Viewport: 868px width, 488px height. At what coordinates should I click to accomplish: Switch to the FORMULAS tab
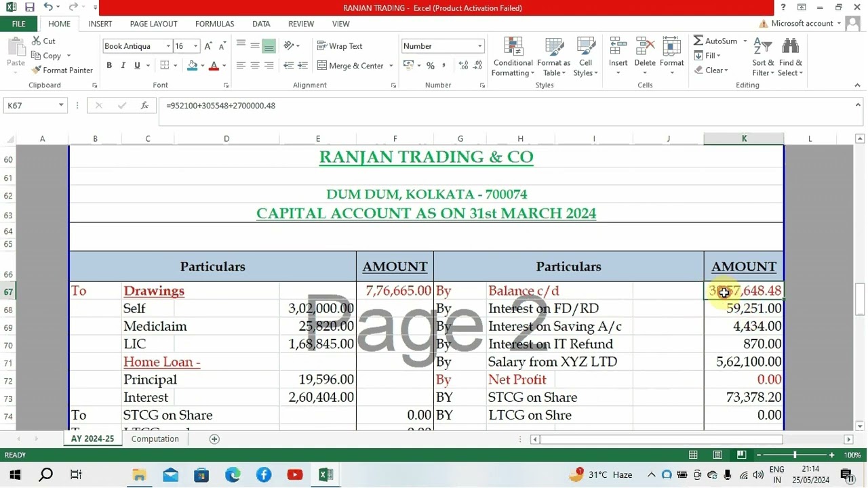click(x=215, y=24)
